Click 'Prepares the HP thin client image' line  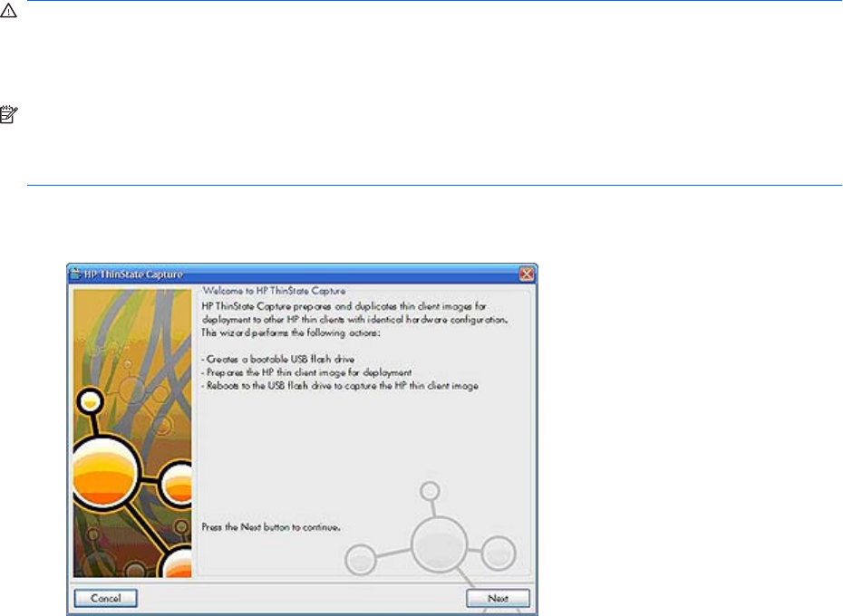click(306, 372)
